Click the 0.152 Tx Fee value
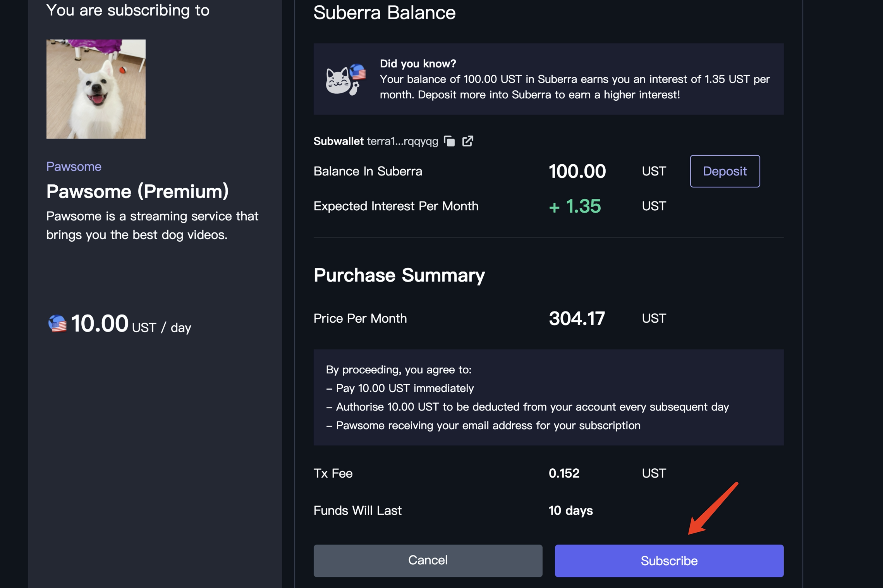The image size is (883, 588). pos(564,473)
